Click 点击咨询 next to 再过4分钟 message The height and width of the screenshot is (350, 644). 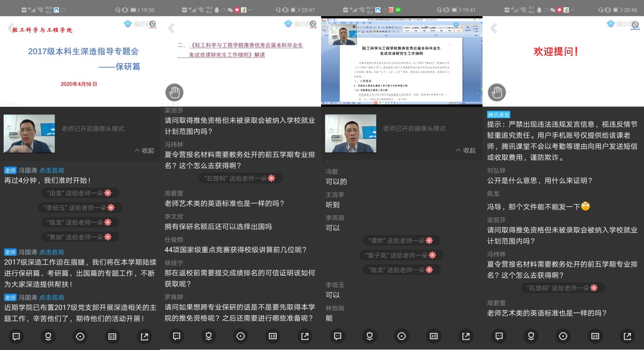click(x=51, y=171)
